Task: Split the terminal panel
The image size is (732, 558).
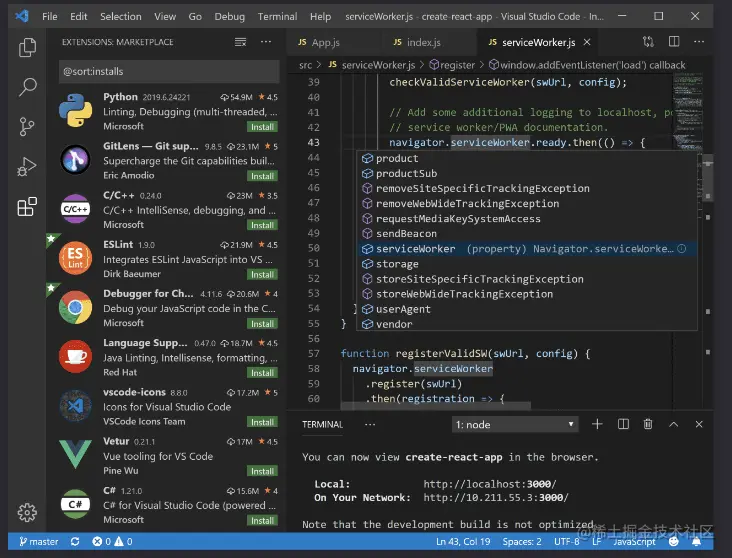Action: (x=622, y=424)
